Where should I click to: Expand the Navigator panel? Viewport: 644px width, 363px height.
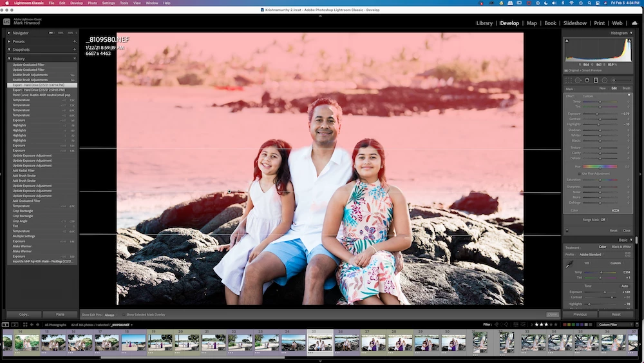tap(9, 33)
